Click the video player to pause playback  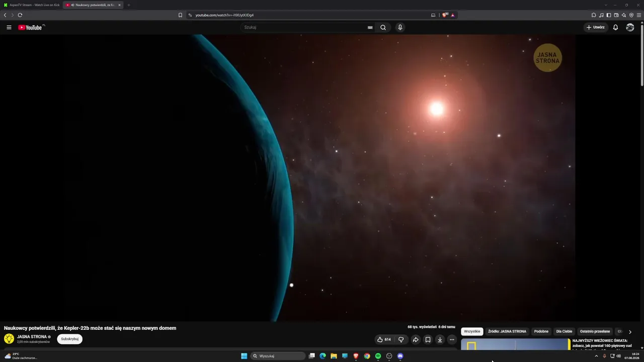[x=287, y=177]
